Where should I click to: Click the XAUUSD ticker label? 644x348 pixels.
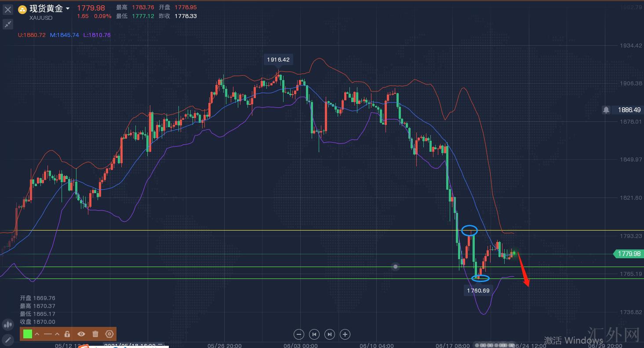click(x=41, y=18)
